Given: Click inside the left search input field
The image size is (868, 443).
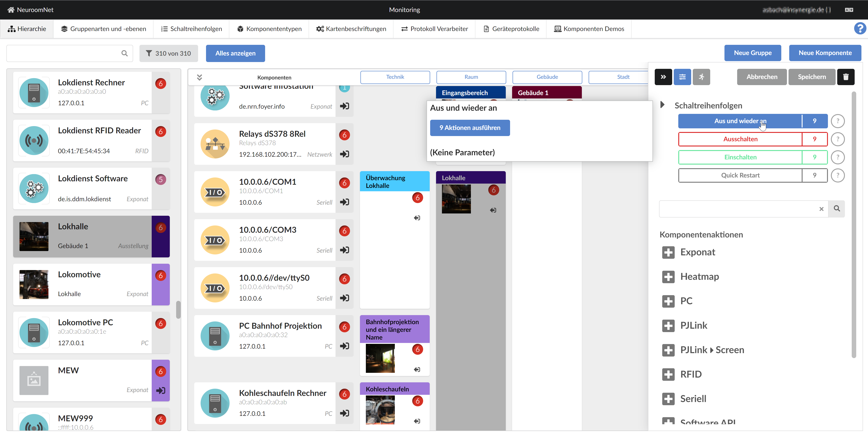Looking at the screenshot, I should point(64,53).
